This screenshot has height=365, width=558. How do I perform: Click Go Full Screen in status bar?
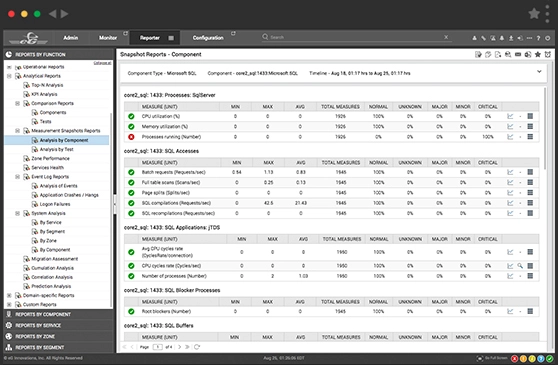(x=493, y=358)
